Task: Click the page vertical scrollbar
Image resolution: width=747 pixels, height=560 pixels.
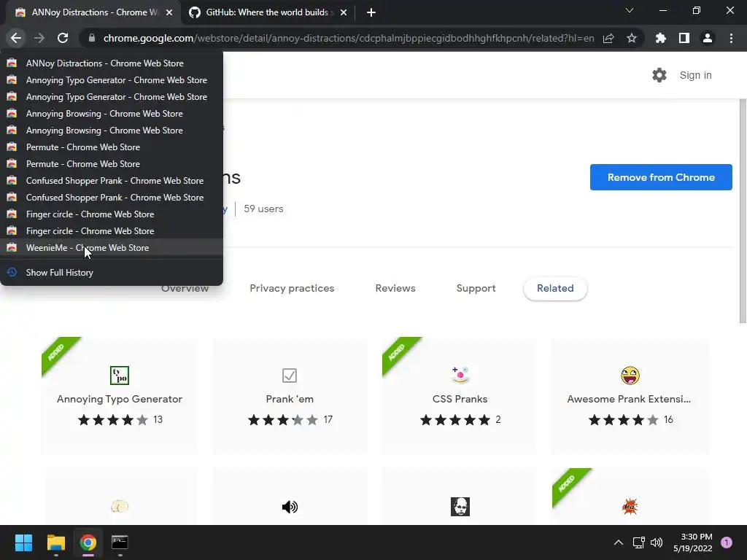Action: click(742, 212)
